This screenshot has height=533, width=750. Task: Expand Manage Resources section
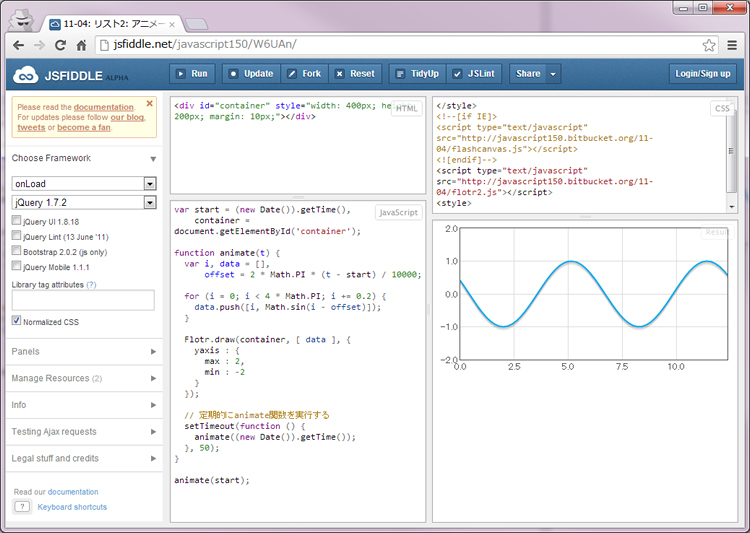(84, 378)
